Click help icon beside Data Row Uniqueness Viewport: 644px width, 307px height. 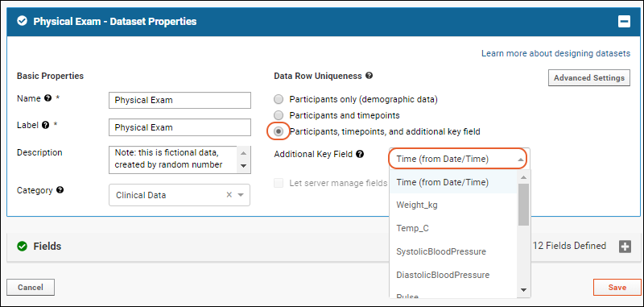(x=369, y=76)
